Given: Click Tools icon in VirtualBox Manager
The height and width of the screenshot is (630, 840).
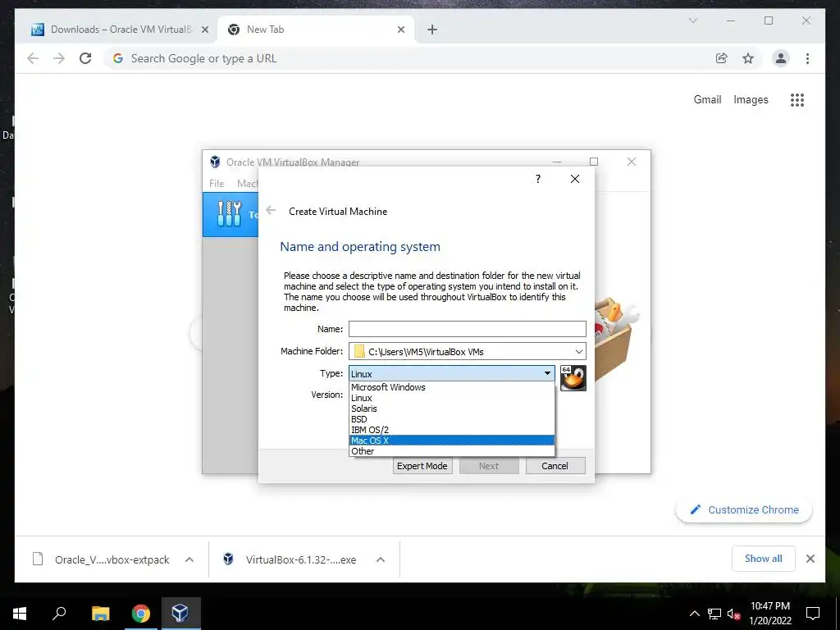Looking at the screenshot, I should click(230, 214).
